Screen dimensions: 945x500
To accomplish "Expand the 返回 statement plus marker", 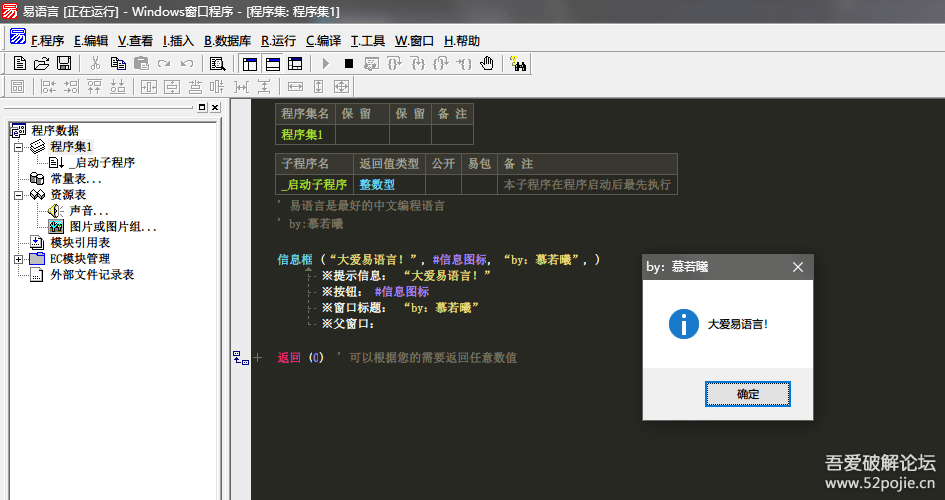I will 257,357.
